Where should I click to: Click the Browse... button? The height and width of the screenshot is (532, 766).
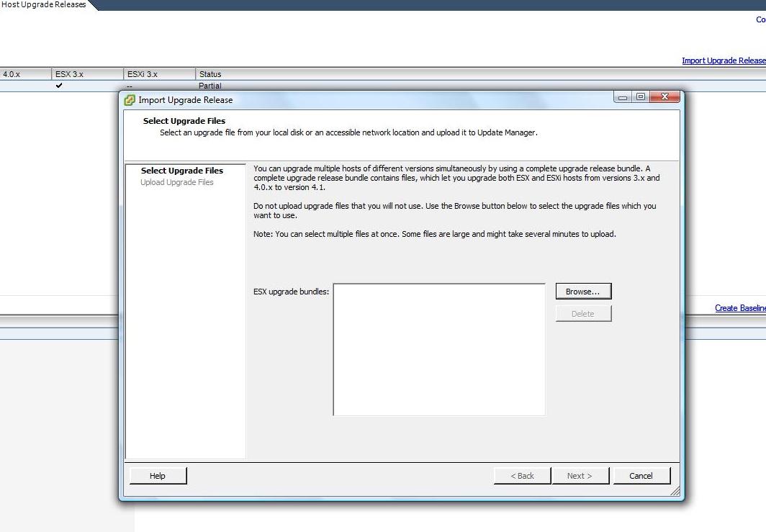[583, 291]
